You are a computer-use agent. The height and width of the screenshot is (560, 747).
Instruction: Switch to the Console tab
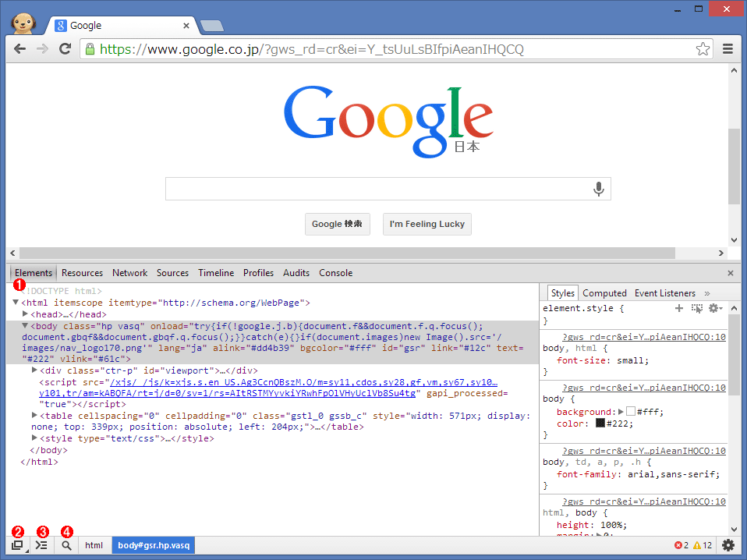coord(335,273)
